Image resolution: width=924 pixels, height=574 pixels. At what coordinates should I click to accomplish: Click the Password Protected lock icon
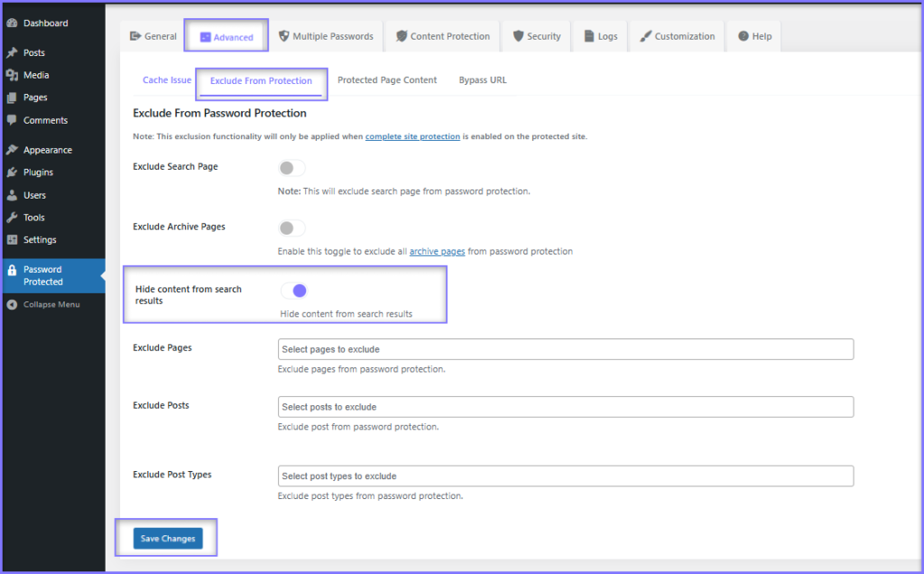click(x=12, y=270)
